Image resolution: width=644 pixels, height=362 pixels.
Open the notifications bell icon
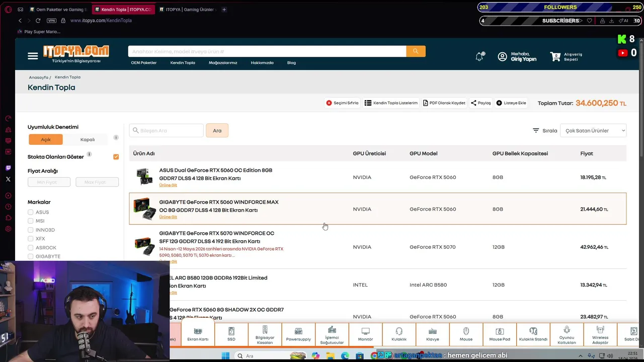point(479,56)
